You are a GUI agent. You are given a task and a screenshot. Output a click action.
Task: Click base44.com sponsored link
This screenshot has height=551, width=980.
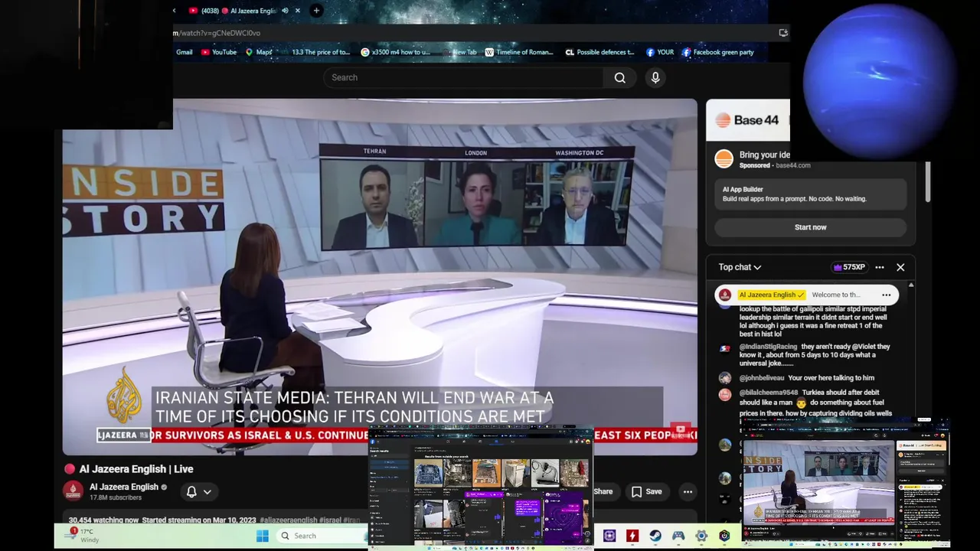coord(792,165)
